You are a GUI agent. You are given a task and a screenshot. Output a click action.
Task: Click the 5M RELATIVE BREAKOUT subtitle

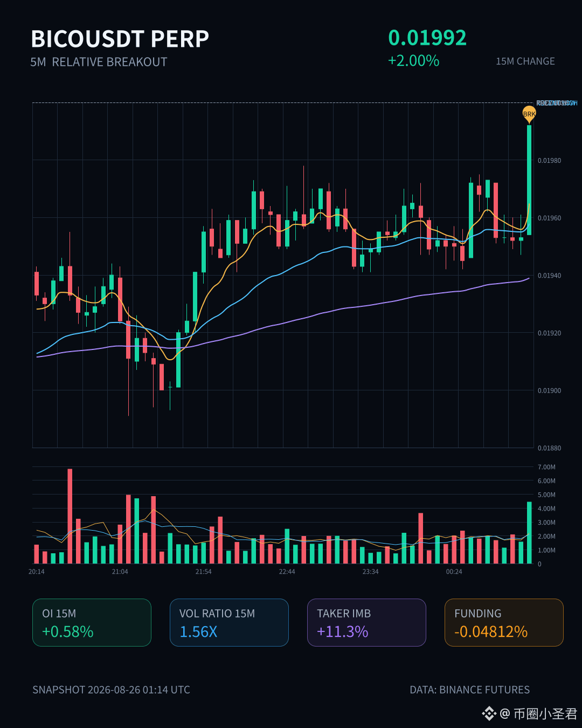tap(99, 62)
